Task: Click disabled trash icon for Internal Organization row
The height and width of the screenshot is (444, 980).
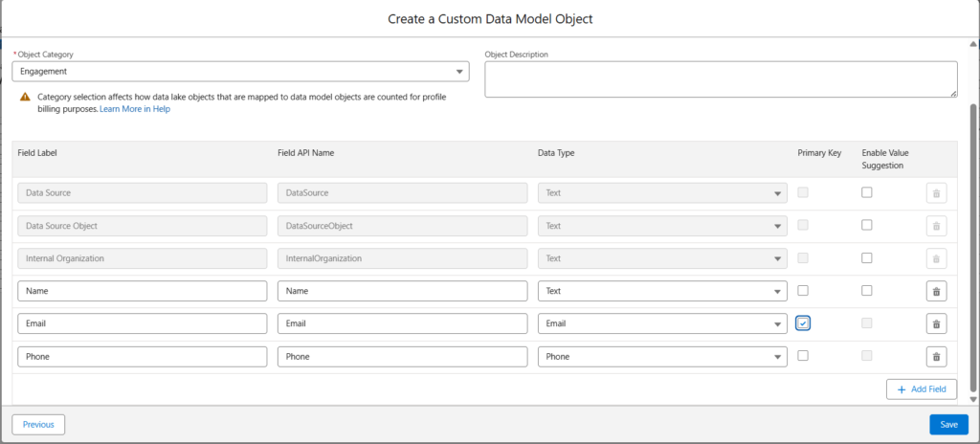Action: click(x=936, y=258)
